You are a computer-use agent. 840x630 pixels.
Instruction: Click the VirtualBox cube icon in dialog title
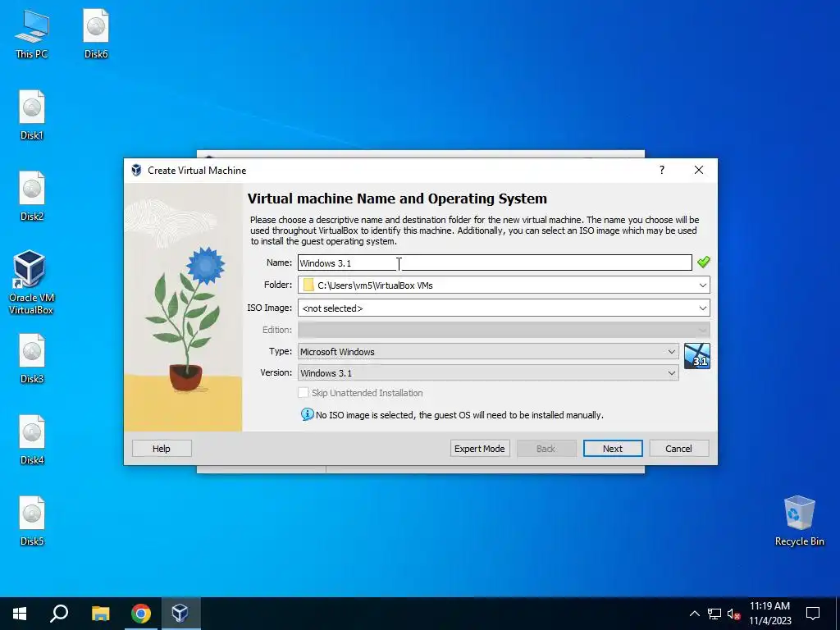click(137, 171)
